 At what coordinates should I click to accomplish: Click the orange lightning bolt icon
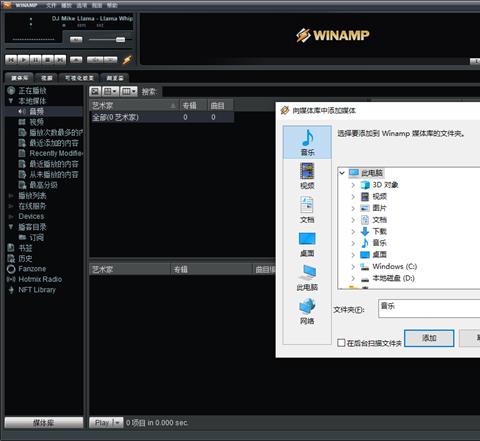[127, 60]
